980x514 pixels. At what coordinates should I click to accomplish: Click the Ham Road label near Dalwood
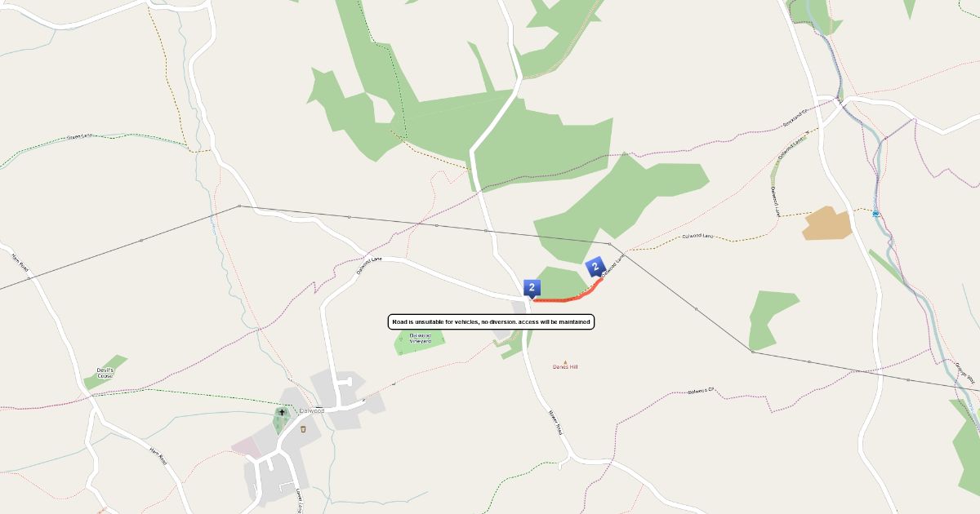158,454
